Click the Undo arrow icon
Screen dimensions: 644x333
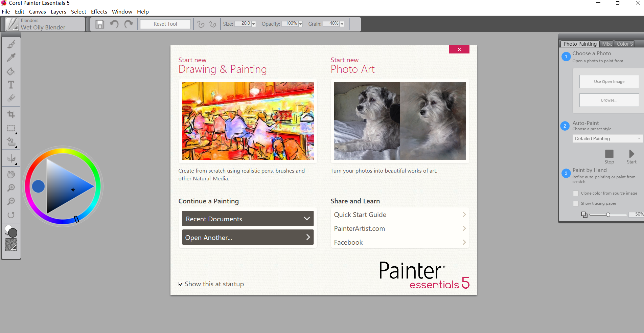tap(114, 24)
